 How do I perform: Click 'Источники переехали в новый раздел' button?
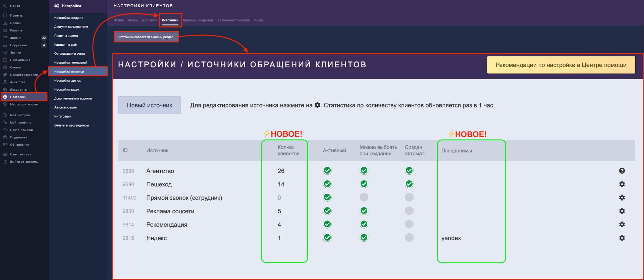pos(146,37)
